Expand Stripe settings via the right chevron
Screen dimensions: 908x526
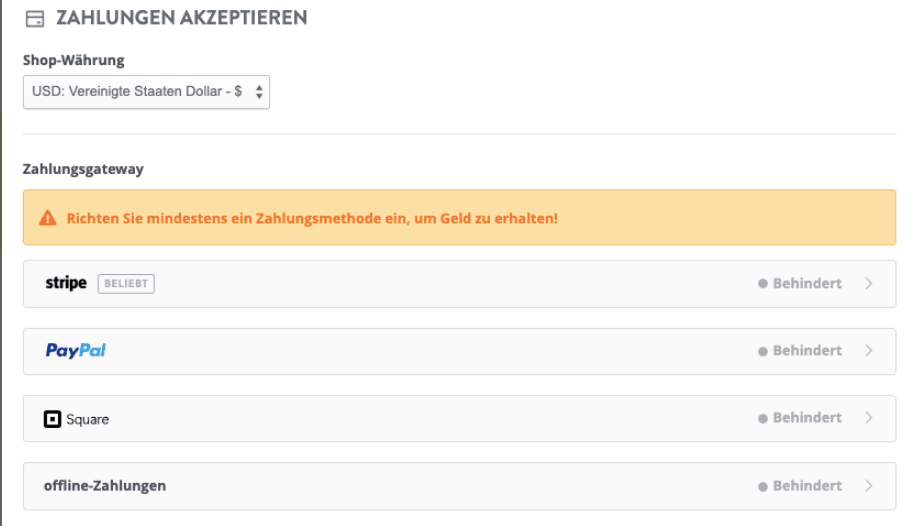(x=869, y=283)
